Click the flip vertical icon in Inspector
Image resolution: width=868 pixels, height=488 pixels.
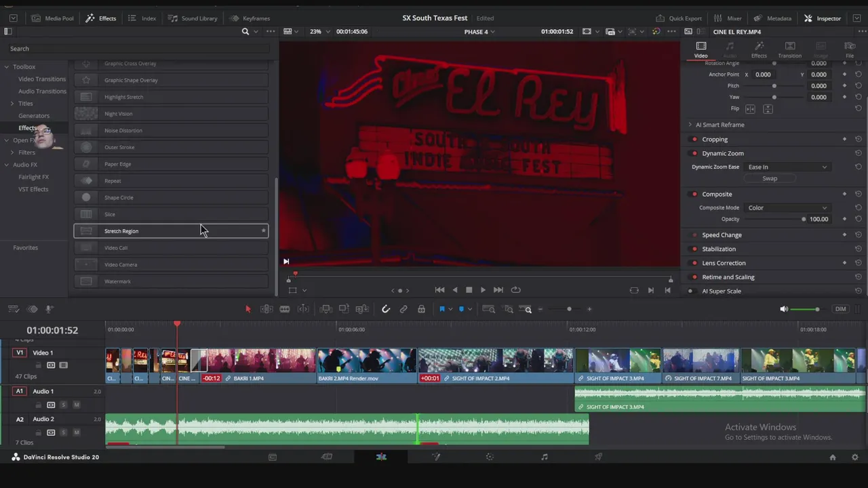(768, 108)
